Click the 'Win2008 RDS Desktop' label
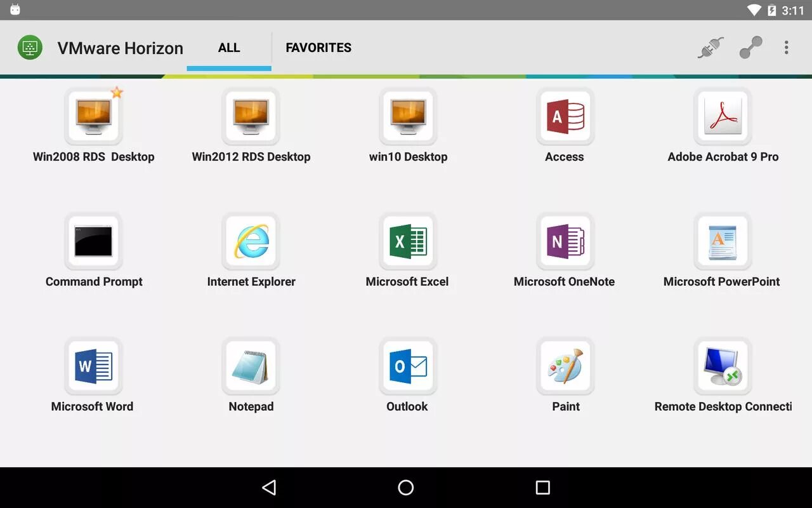 point(94,157)
